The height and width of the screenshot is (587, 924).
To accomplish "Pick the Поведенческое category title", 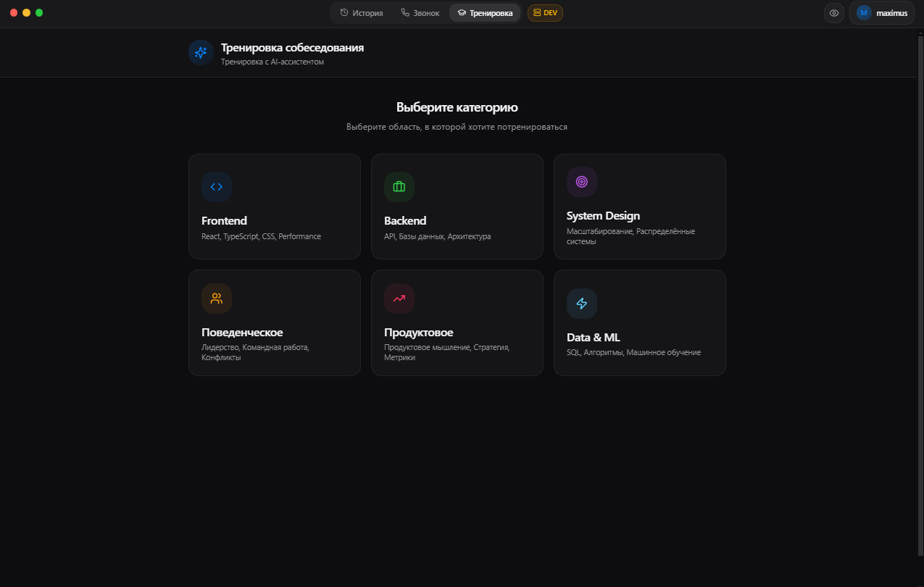I will click(242, 333).
